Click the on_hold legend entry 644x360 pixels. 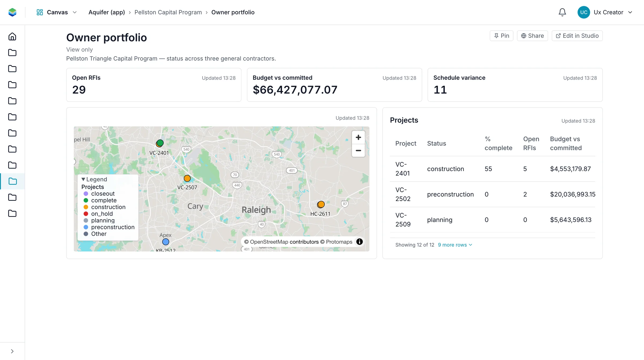click(98, 214)
